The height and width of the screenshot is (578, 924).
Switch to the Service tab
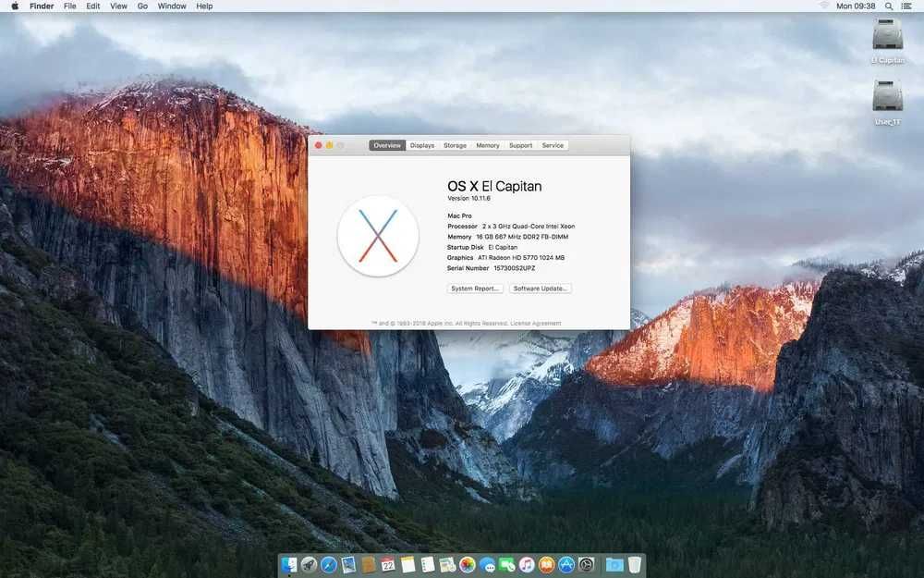(553, 145)
